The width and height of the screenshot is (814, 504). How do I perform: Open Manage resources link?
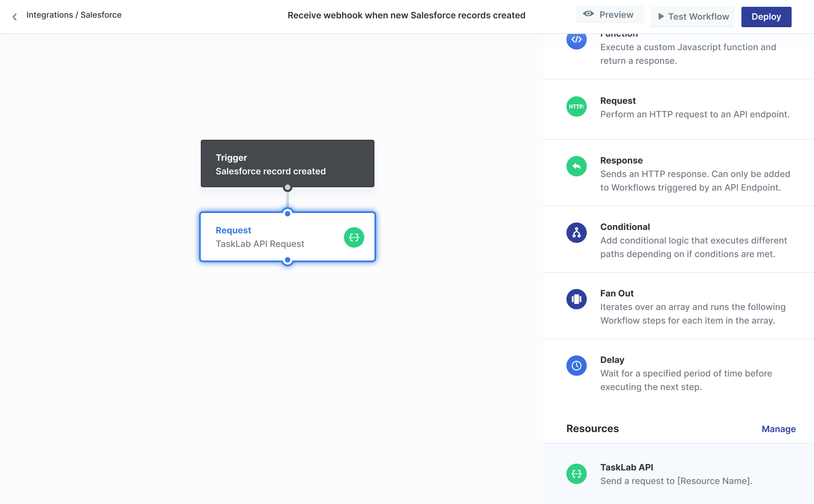778,429
